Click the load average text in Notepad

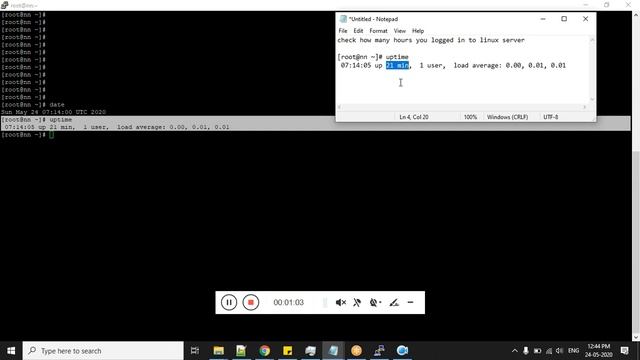click(509, 65)
